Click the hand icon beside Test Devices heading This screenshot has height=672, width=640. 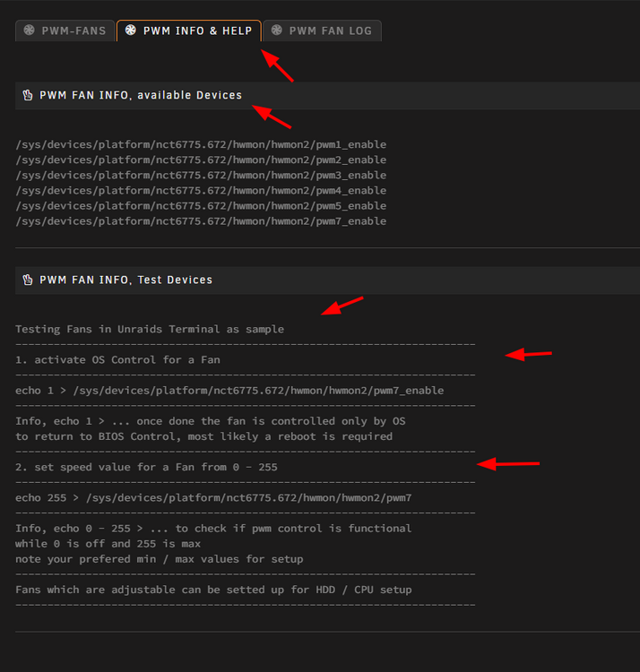pos(28,280)
